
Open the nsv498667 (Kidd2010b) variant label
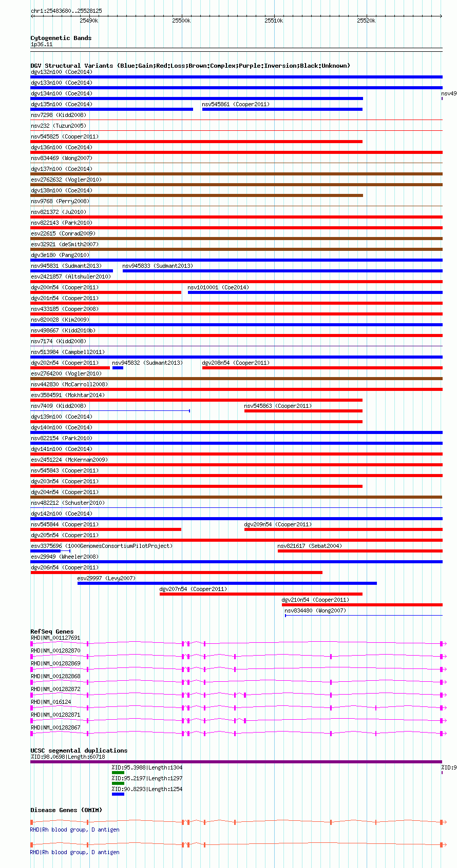pos(63,330)
